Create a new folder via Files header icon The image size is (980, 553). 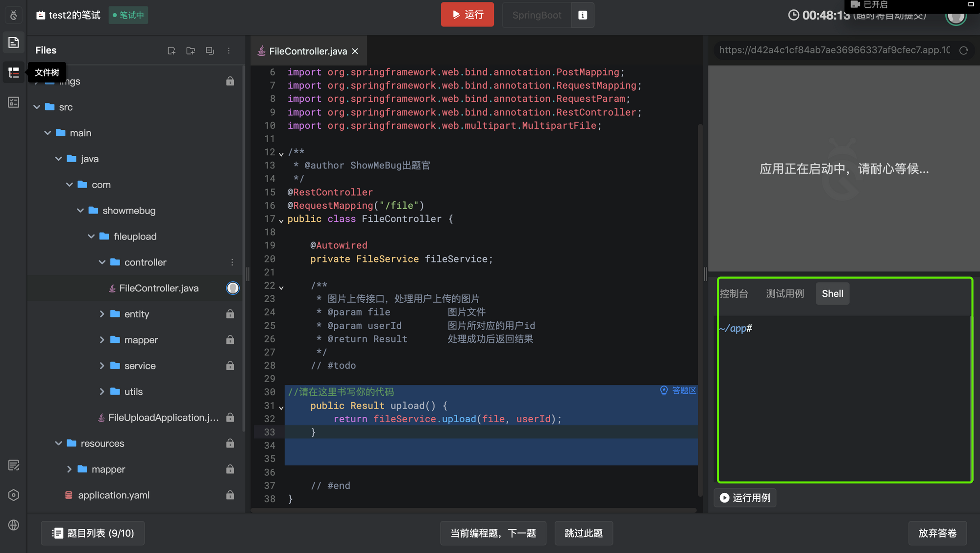coord(191,50)
